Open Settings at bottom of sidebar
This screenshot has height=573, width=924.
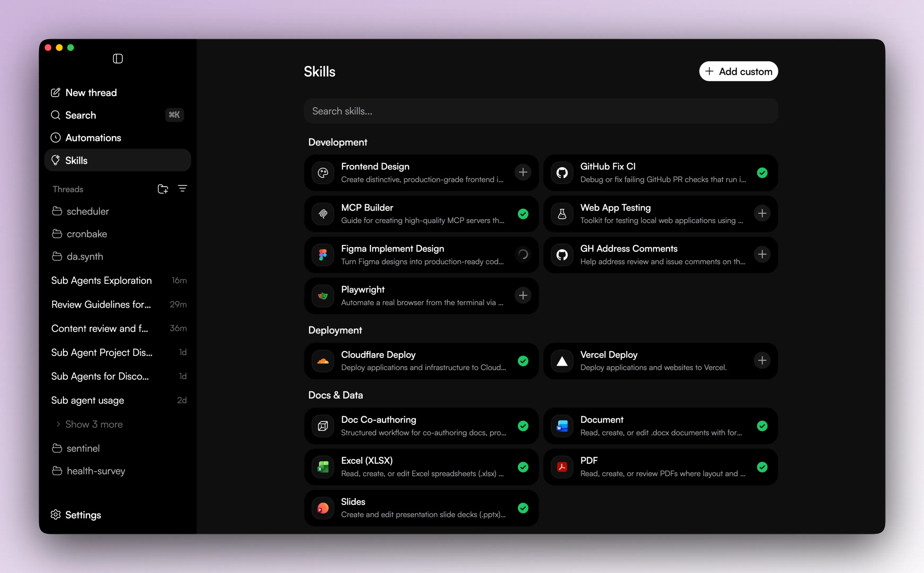pos(83,515)
